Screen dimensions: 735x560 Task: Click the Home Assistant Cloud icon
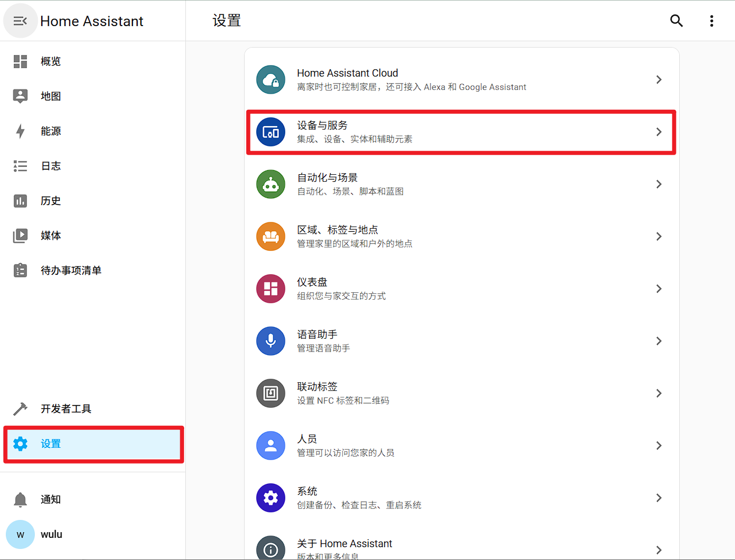(271, 80)
